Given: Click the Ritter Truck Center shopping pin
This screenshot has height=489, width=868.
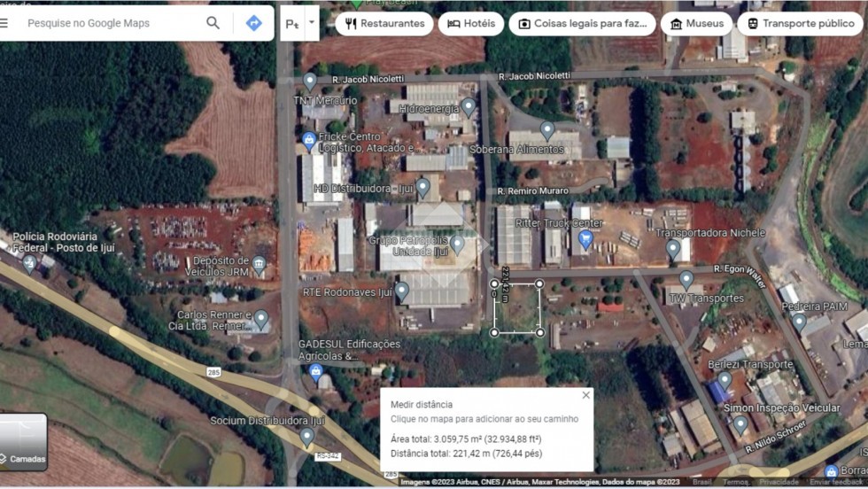Looking at the screenshot, I should pos(585,240).
